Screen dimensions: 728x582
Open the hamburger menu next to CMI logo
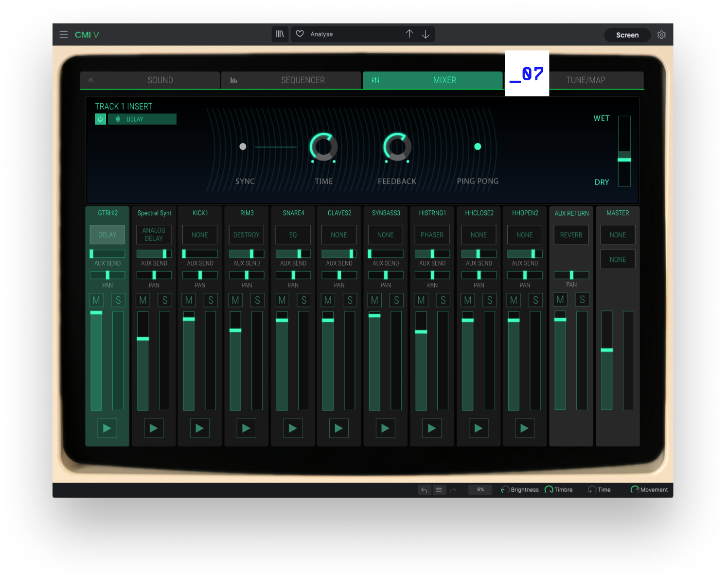click(63, 34)
